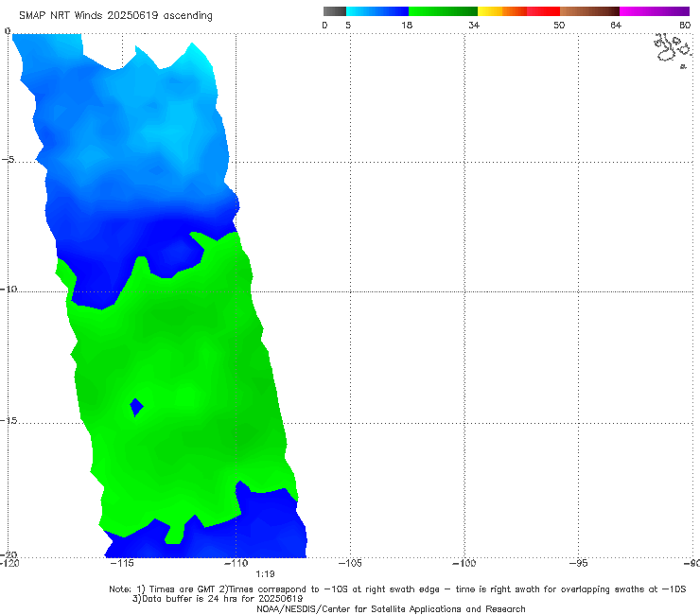Click the colorbar label '18'
This screenshot has width=700, height=615.
407,26
